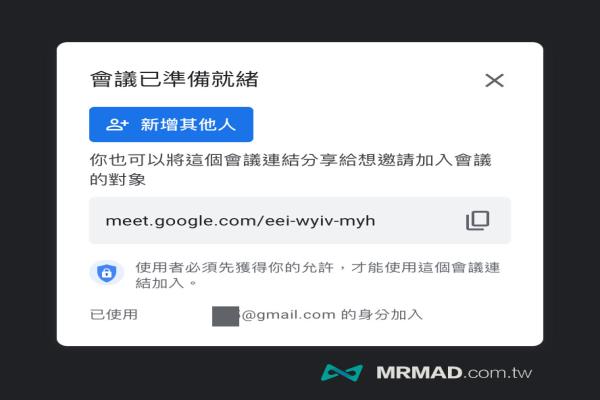Viewport: 600px width, 400px height.
Task: Click the 新增其他人 button
Action: (171, 124)
